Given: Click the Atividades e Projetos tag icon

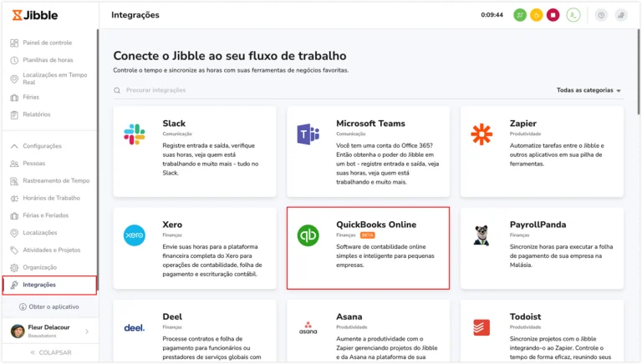Looking at the screenshot, I should point(14,250).
